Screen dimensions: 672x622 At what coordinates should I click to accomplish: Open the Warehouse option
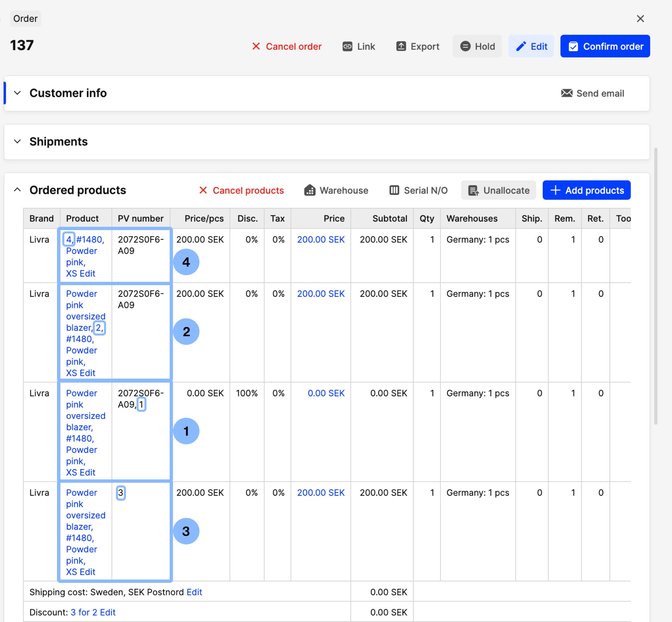(x=336, y=190)
